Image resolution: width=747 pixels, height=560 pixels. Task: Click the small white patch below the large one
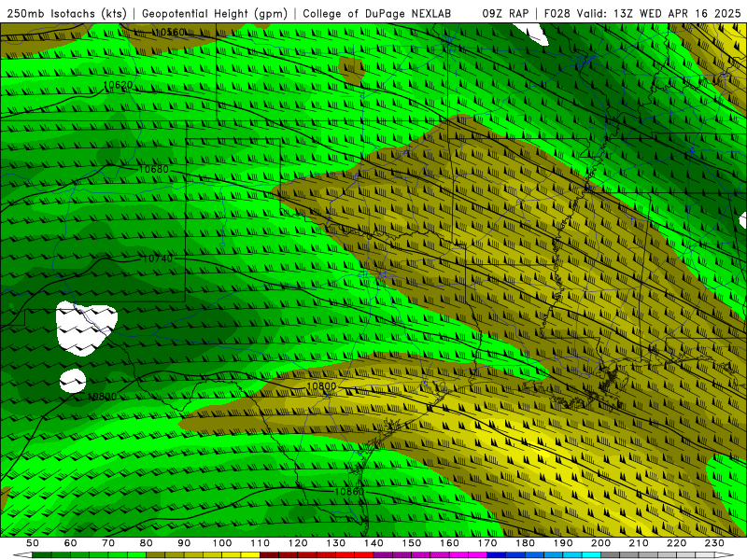[73, 381]
